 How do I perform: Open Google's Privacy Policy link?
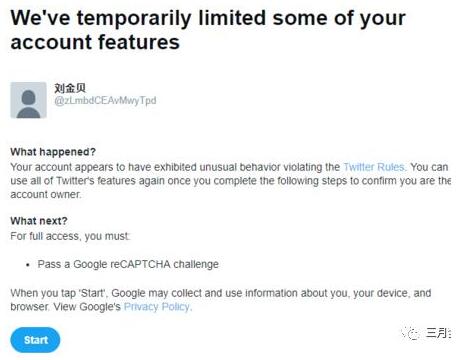pyautogui.click(x=157, y=306)
